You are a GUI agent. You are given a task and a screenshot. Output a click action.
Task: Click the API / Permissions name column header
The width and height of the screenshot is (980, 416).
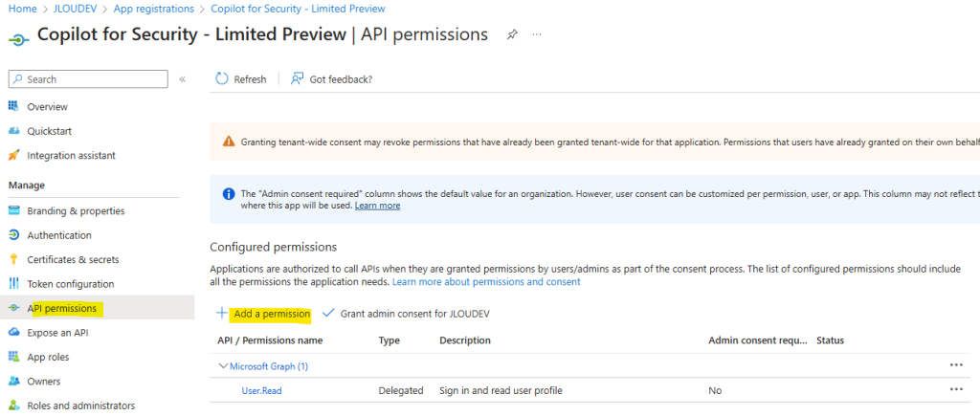tap(270, 340)
